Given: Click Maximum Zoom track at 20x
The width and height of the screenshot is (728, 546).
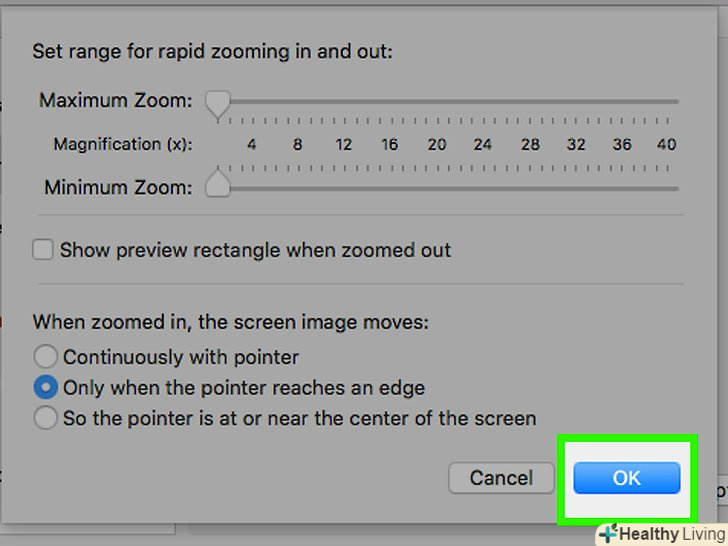Looking at the screenshot, I should tap(437, 102).
